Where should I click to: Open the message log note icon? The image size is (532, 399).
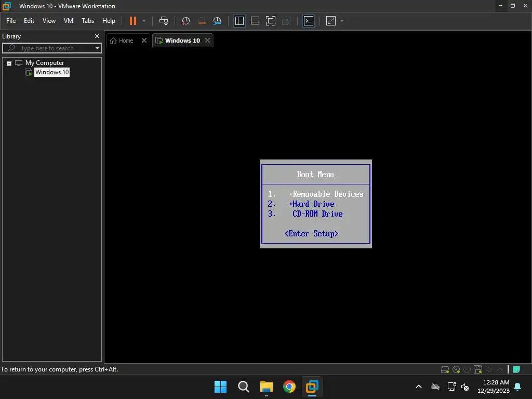pos(516,369)
